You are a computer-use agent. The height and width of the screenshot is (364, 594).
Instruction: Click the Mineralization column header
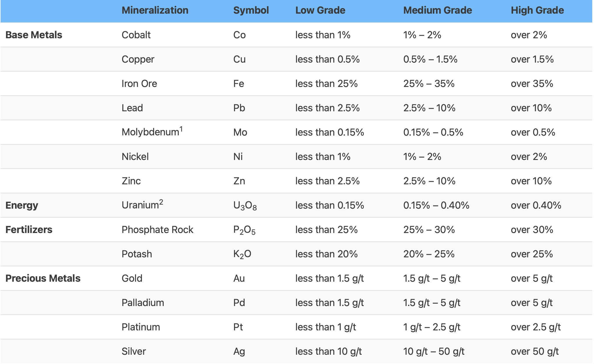click(x=155, y=10)
